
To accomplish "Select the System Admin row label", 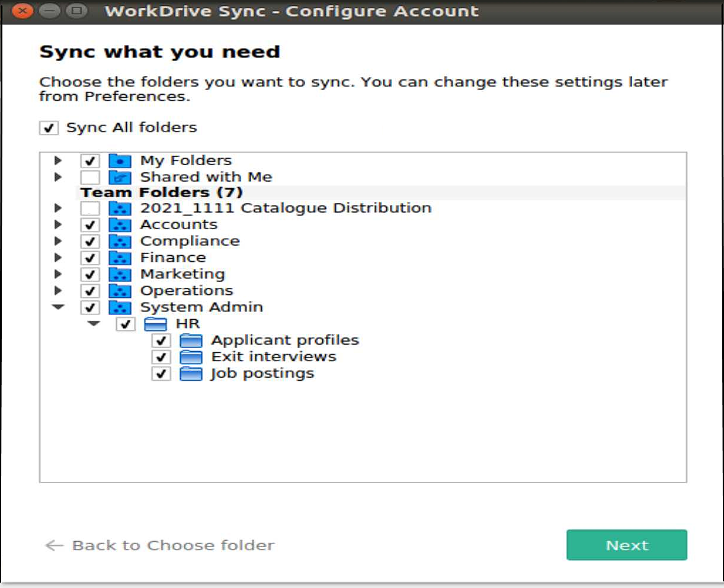I will pos(201,307).
